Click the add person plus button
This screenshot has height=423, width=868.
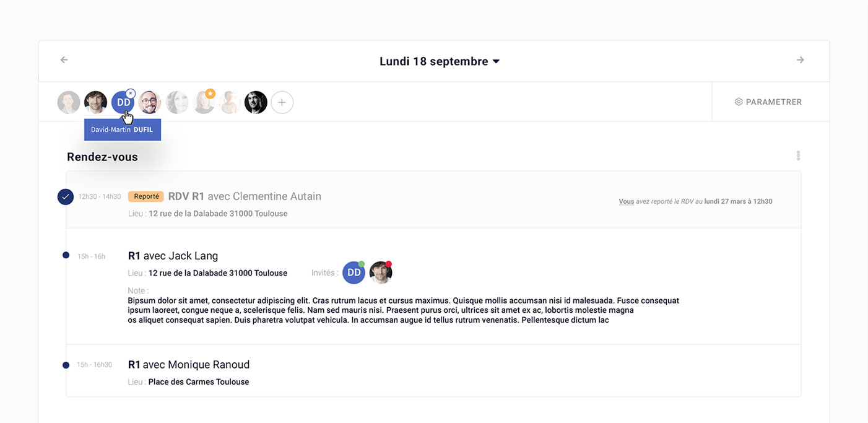click(282, 102)
